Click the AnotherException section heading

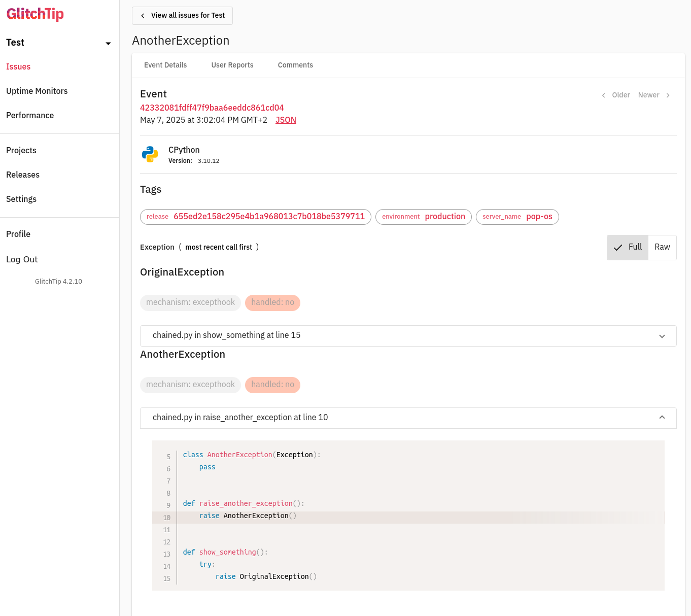coord(183,354)
